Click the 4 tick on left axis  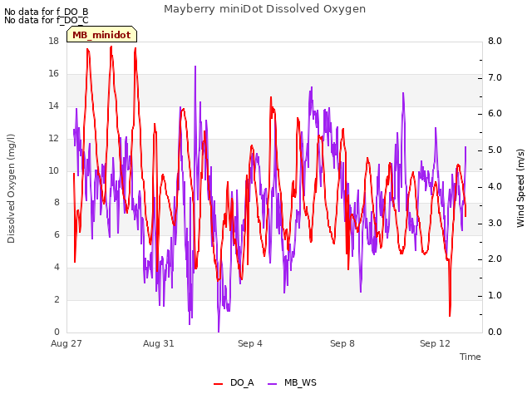point(57,267)
